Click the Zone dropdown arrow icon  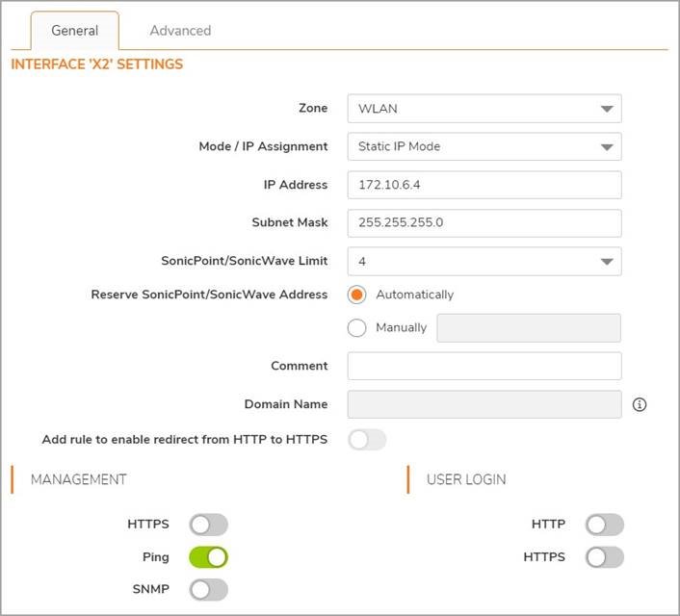606,110
